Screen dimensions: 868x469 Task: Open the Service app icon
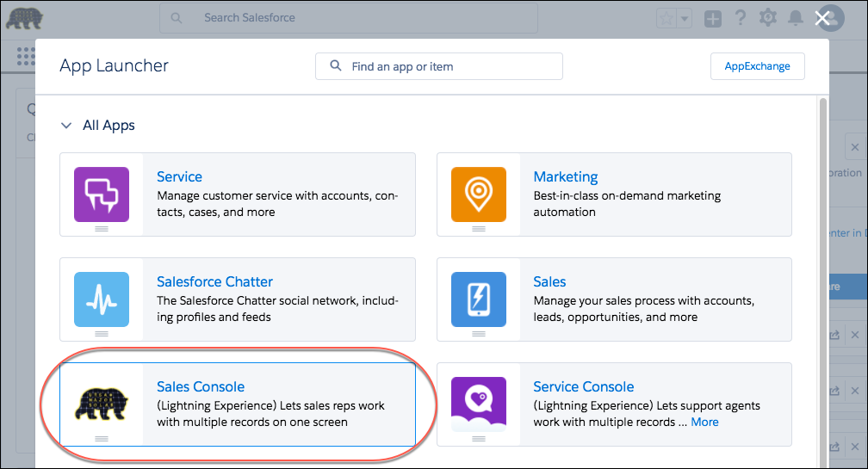pos(102,194)
